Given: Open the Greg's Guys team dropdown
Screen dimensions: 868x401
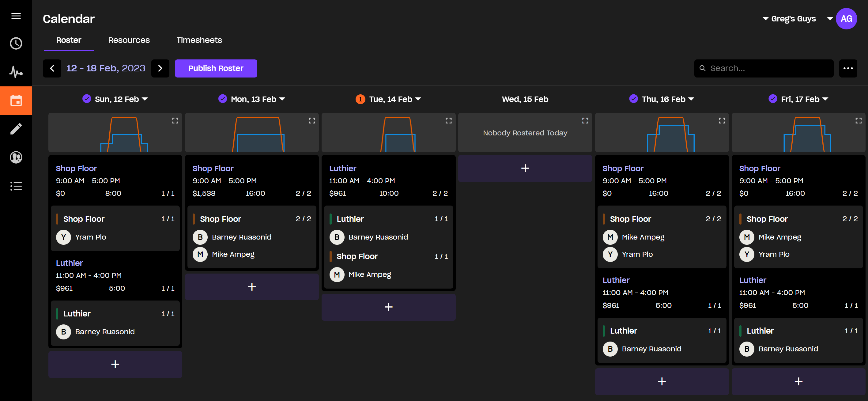Looking at the screenshot, I should (x=790, y=19).
